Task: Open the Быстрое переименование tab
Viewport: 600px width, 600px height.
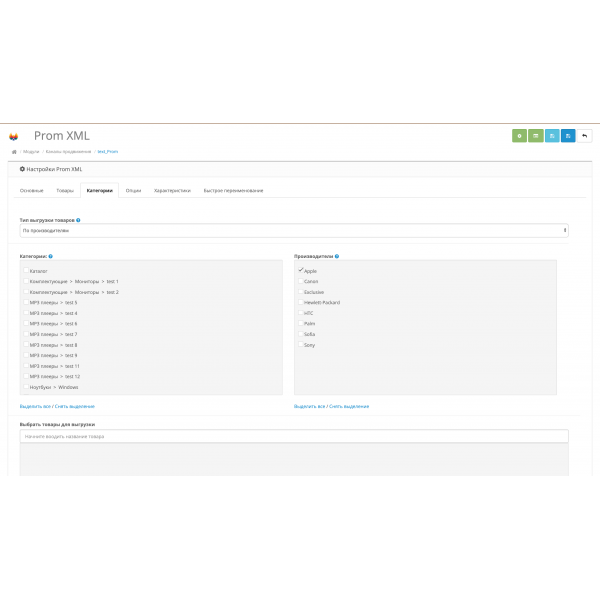Action: (x=233, y=191)
